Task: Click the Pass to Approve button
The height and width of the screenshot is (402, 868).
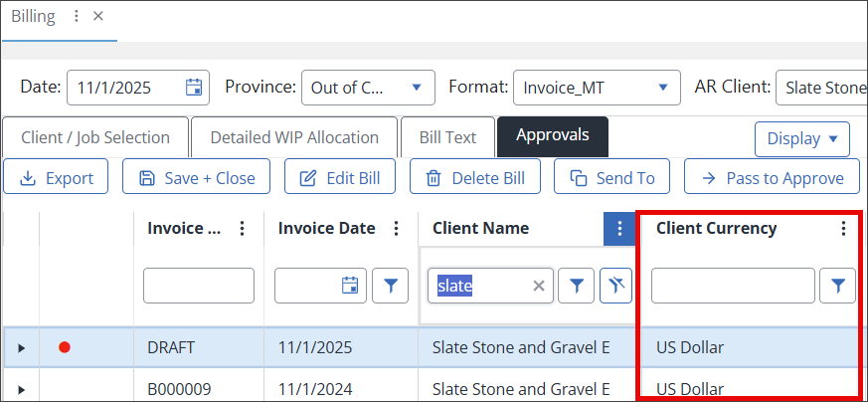Action: [x=772, y=178]
